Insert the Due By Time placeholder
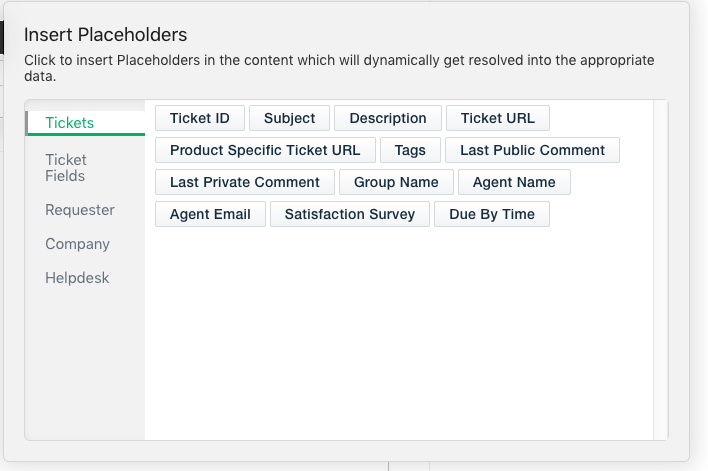Image resolution: width=708 pixels, height=471 pixels. coord(492,214)
